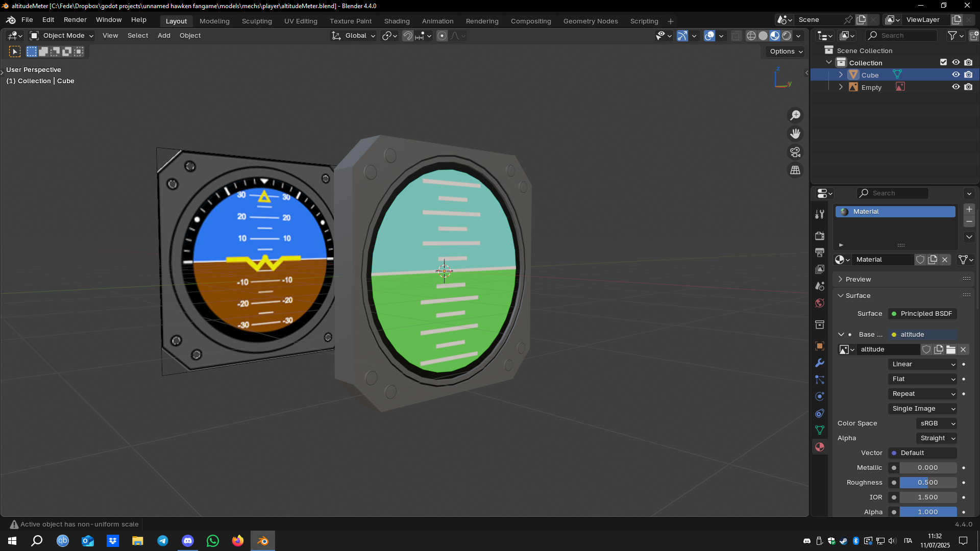Screen dimensions: 980x551
Task: Open the Render menu
Action: point(75,20)
